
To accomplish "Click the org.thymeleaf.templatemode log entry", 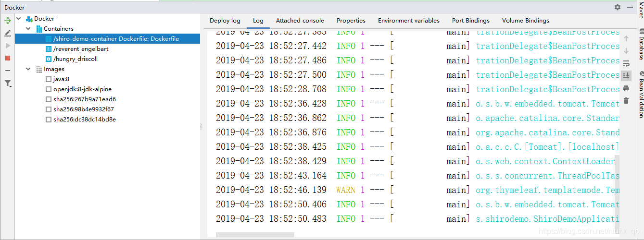I will (547, 190).
